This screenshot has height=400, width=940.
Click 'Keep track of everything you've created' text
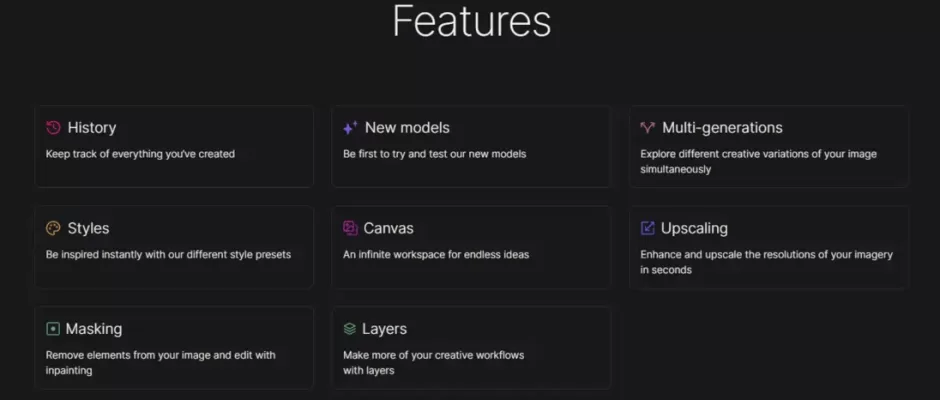pyautogui.click(x=140, y=154)
